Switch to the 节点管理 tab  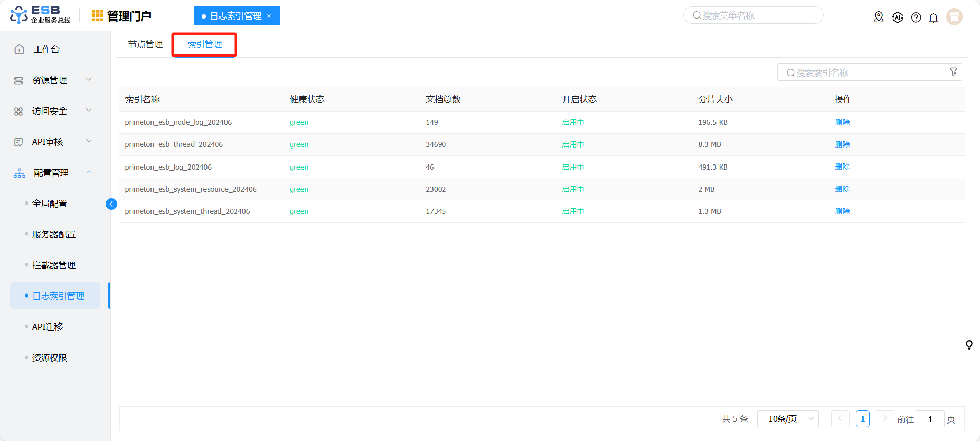pos(145,45)
